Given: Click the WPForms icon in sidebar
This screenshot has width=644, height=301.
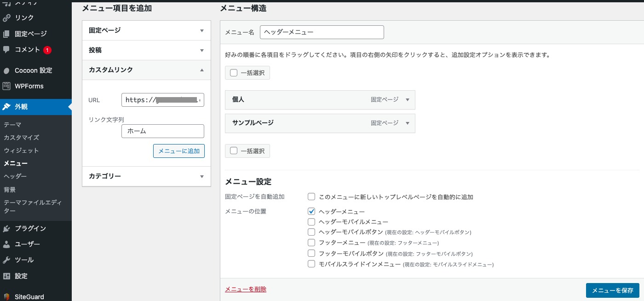Looking at the screenshot, I should [6, 86].
